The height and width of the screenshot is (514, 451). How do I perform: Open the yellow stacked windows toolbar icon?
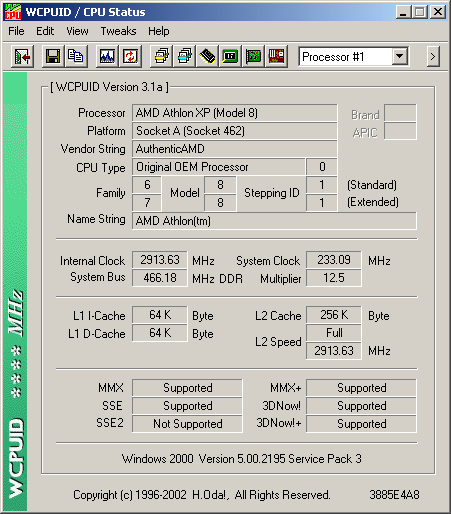(x=161, y=56)
